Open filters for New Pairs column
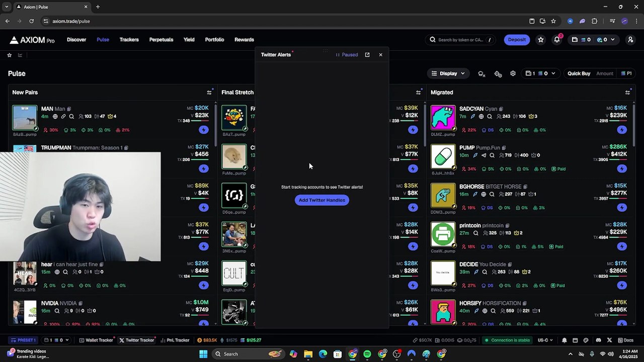Image resolution: width=644 pixels, height=362 pixels. point(209,93)
